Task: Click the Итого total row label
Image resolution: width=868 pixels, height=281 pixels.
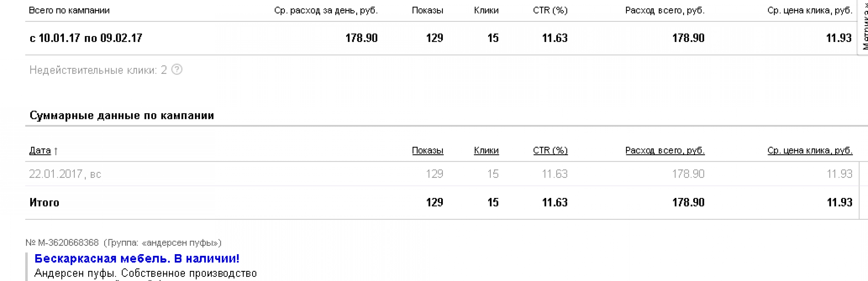Action: coord(44,202)
